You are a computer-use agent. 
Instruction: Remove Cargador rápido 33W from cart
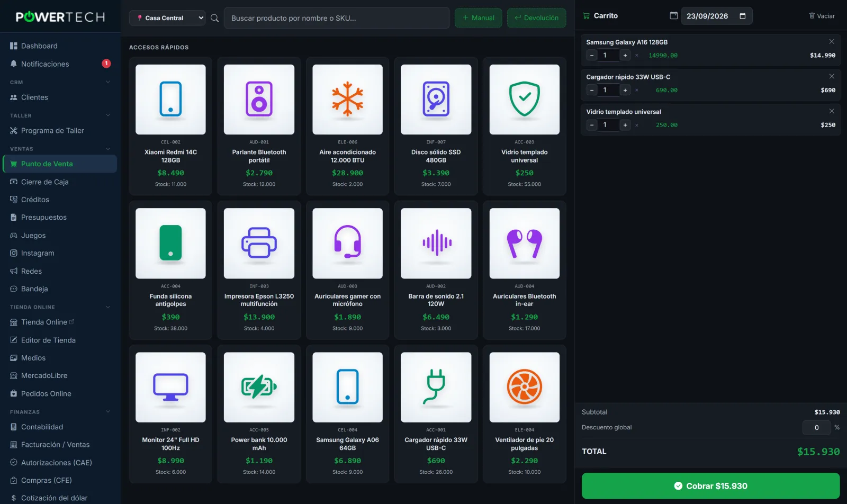click(x=831, y=77)
